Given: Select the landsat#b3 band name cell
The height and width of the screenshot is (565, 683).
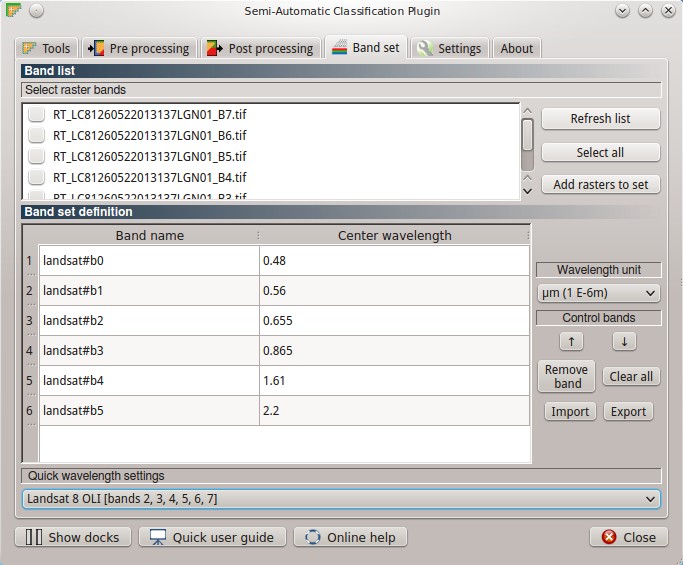Looking at the screenshot, I should 149,351.
